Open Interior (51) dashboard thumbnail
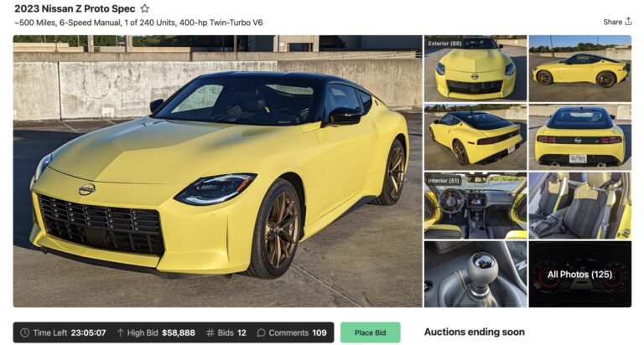The width and height of the screenshot is (644, 345). click(475, 205)
